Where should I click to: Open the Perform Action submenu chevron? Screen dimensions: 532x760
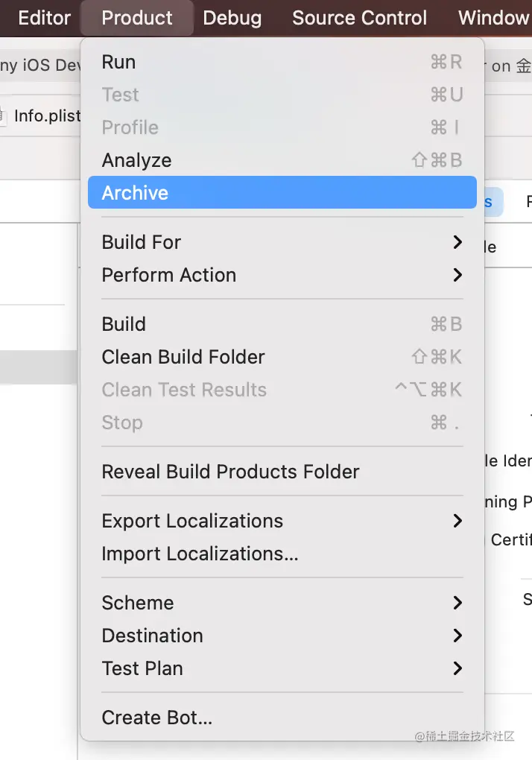click(x=457, y=275)
